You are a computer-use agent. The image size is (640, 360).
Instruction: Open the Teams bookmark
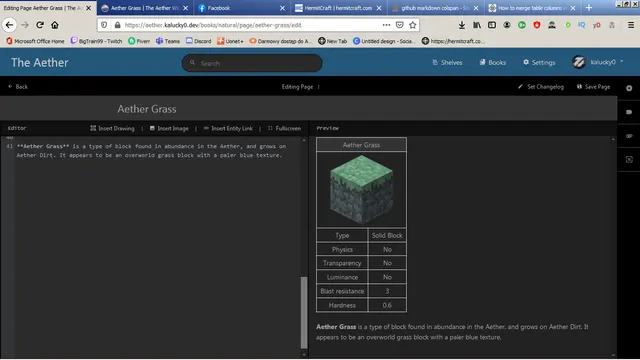pos(168,41)
